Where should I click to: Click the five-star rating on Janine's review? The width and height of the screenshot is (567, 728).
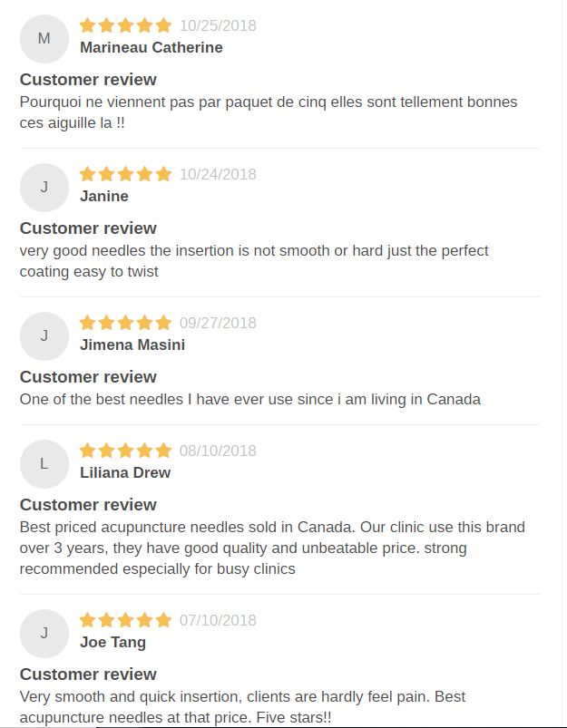tap(125, 174)
